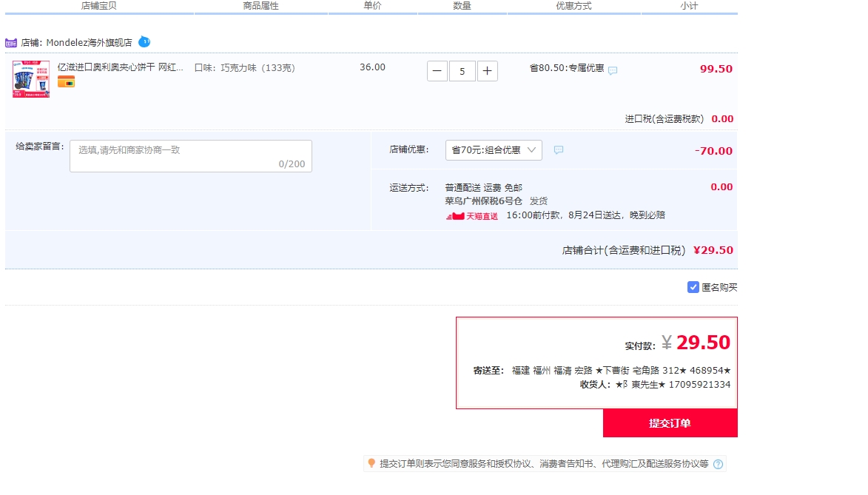Image resolution: width=868 pixels, height=495 pixels.
Task: Expand the 省70元:组合优惠 dropdown
Action: pos(494,150)
